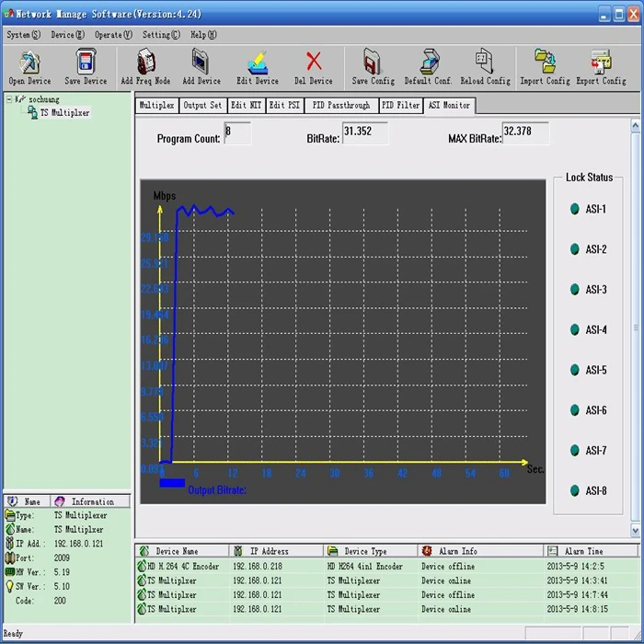644x644 pixels.
Task: Click the Reload Config toolbar icon
Action: point(485,62)
